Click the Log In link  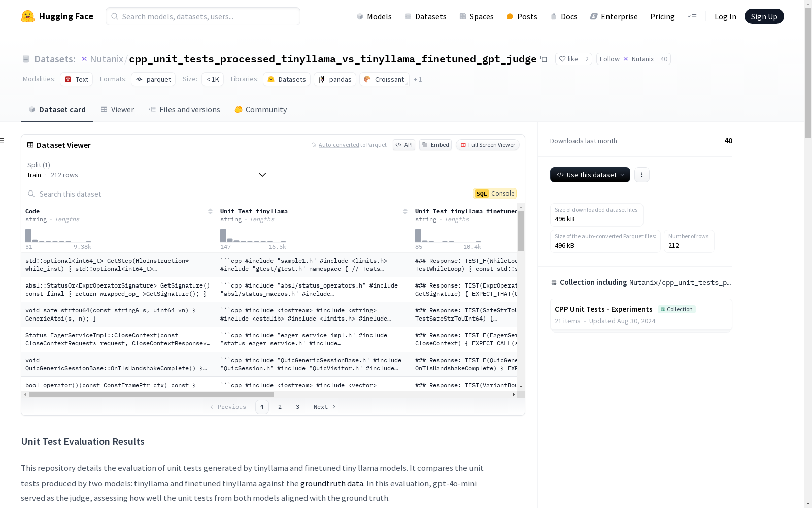click(x=725, y=16)
